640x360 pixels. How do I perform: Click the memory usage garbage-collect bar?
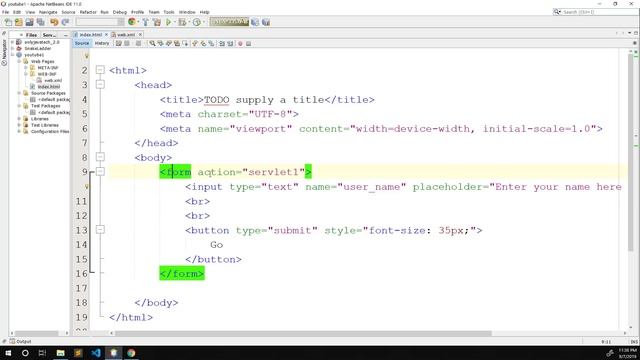point(229,22)
